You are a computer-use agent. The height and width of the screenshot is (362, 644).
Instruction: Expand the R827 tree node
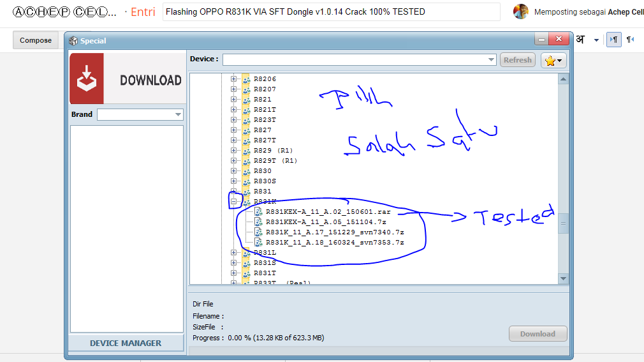[233, 130]
